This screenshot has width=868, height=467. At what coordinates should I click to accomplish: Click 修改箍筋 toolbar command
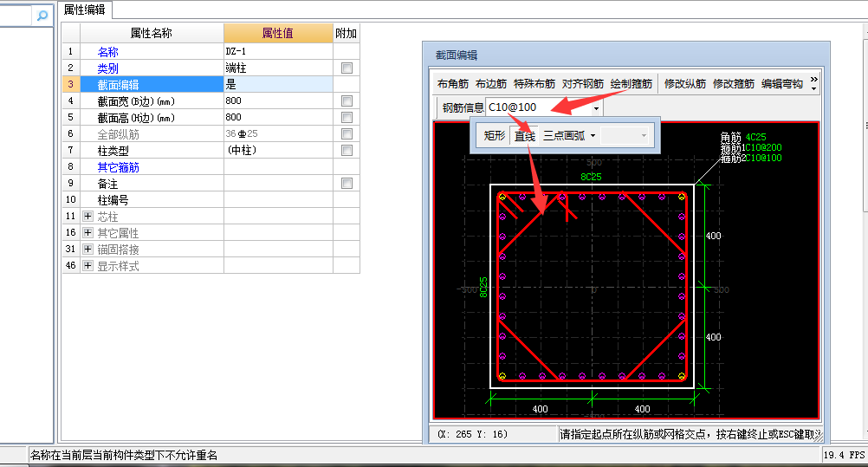tap(734, 84)
